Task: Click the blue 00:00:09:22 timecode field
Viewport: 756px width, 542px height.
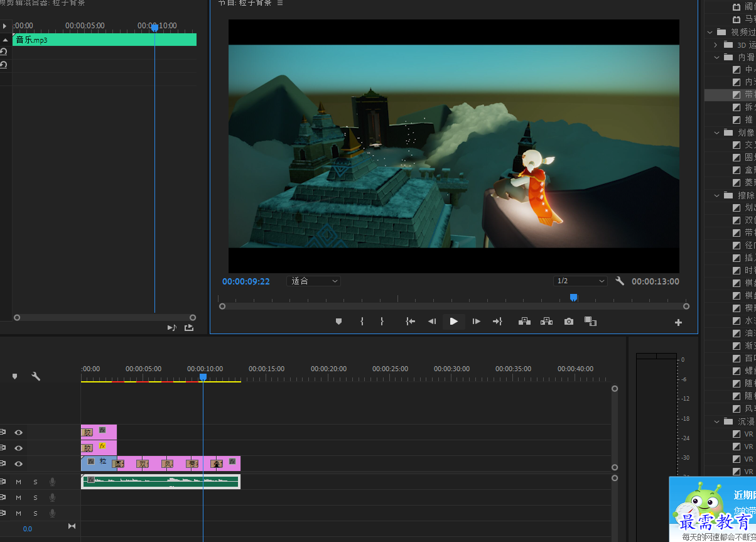Action: pyautogui.click(x=246, y=281)
